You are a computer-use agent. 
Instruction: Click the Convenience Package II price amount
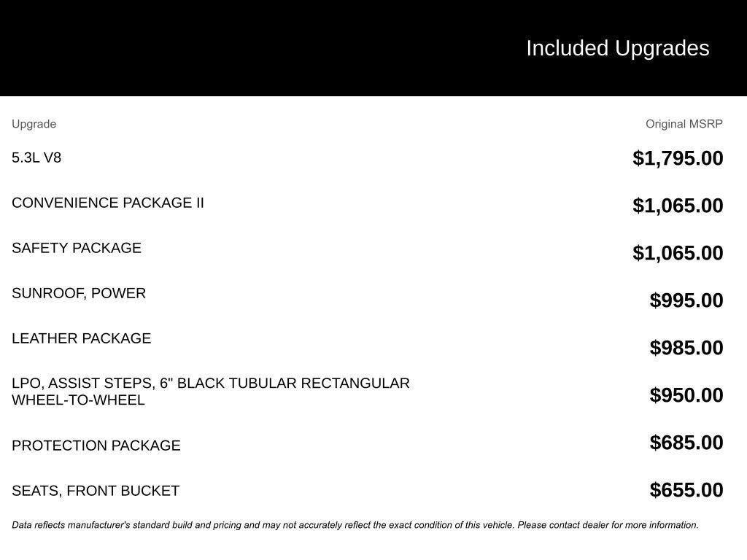(x=678, y=206)
